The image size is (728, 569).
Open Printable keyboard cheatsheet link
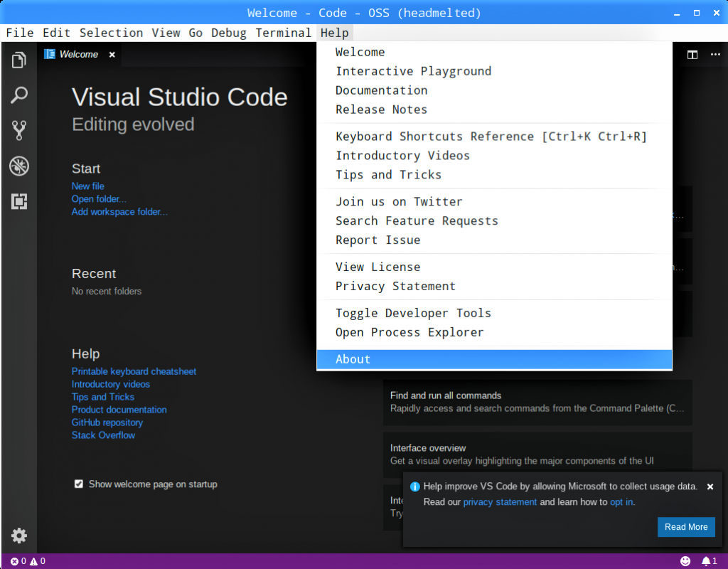click(134, 371)
